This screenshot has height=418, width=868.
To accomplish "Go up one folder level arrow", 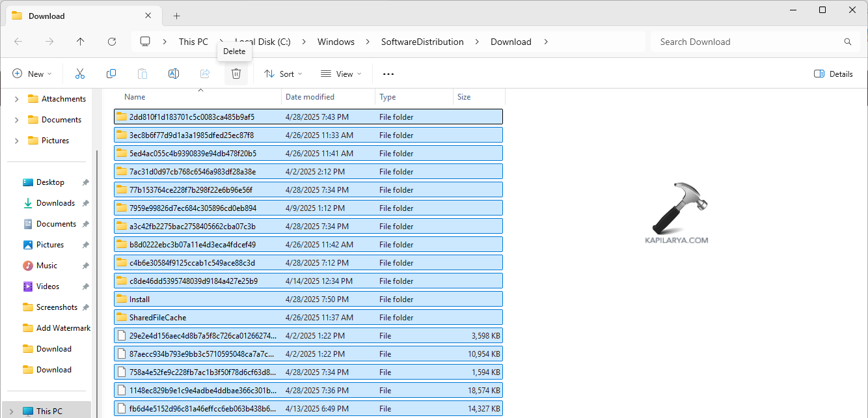I will 81,42.
